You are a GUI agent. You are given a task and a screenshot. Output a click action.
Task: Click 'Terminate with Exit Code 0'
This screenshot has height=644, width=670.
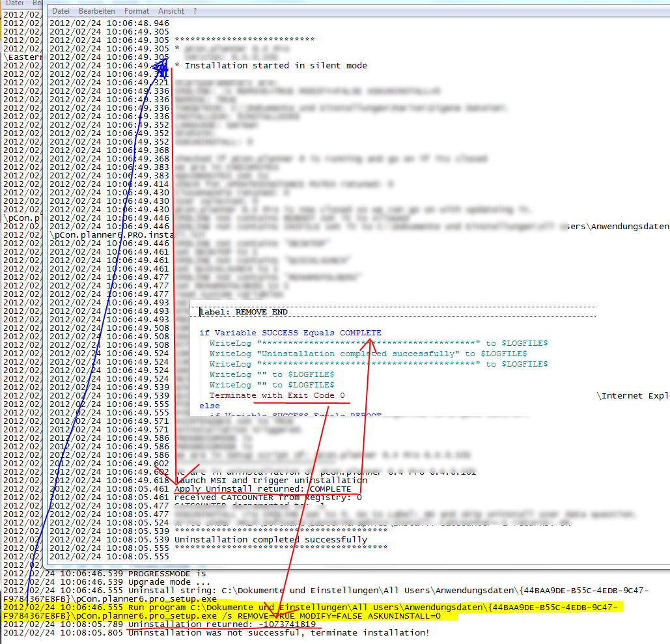277,395
